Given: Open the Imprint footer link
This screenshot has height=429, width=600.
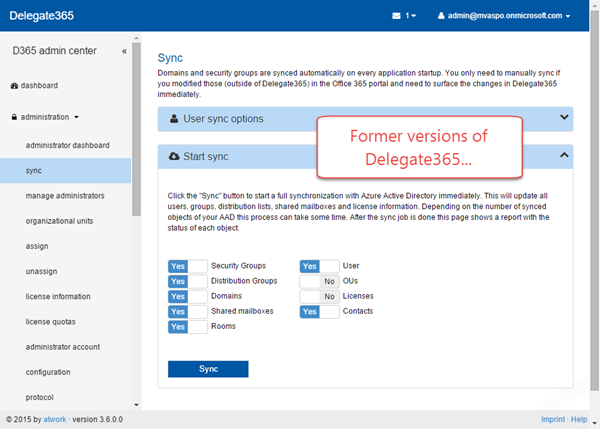Looking at the screenshot, I should pos(554,419).
